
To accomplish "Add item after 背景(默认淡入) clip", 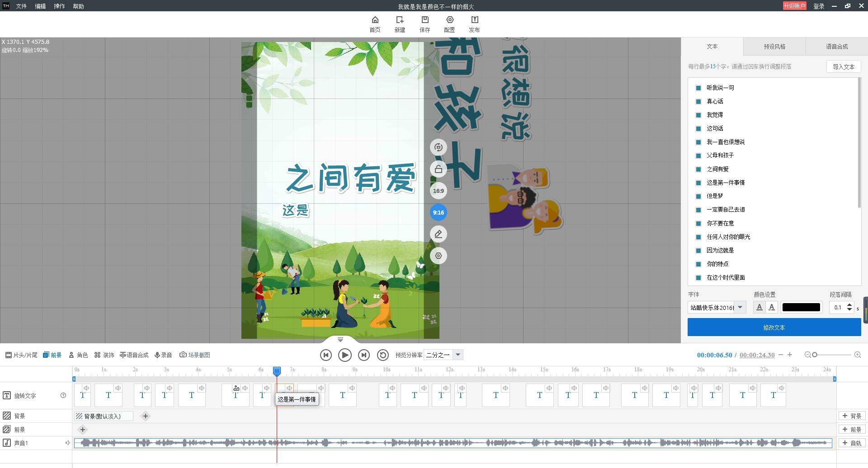I will pos(145,416).
